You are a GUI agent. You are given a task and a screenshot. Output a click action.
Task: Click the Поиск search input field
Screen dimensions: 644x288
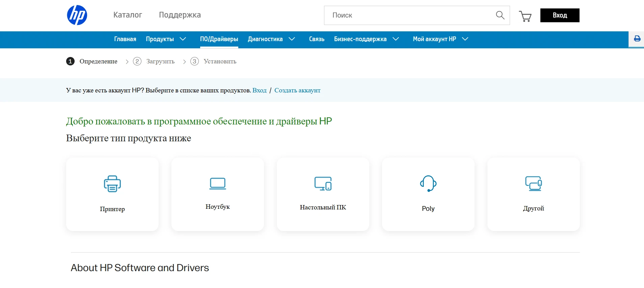(x=408, y=15)
